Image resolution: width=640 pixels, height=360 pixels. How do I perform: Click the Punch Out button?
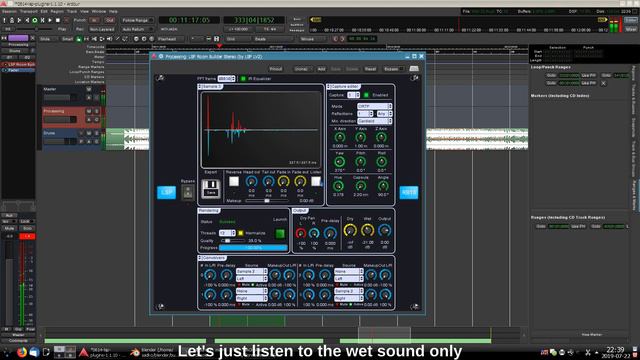coord(109,20)
